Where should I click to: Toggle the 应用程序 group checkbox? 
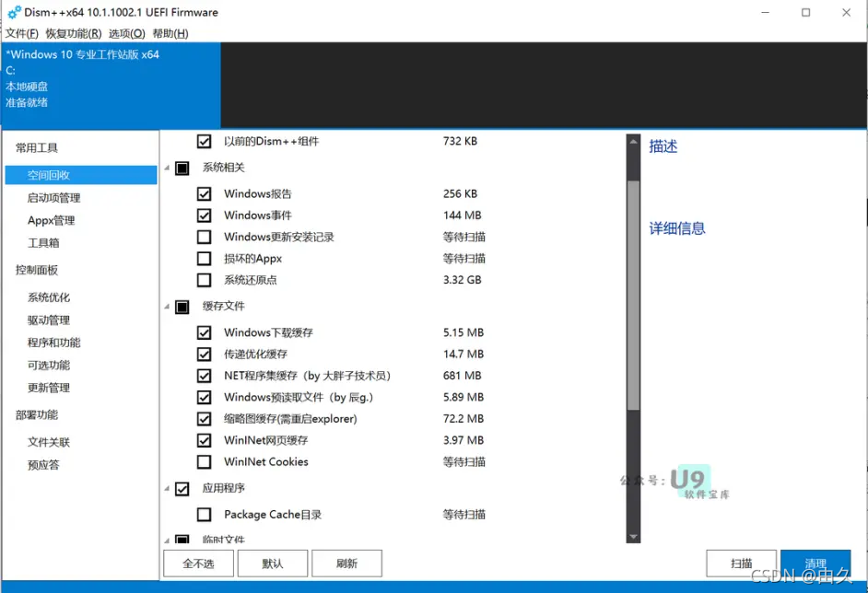pyautogui.click(x=182, y=489)
